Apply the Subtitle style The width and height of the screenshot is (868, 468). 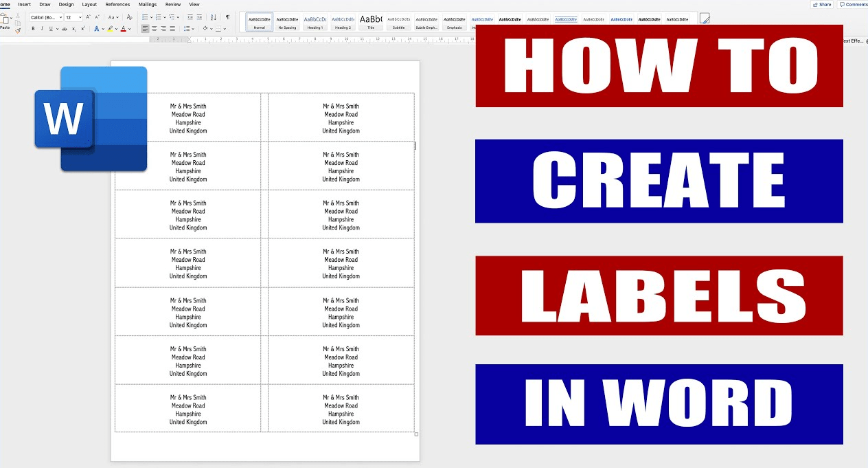[398, 22]
